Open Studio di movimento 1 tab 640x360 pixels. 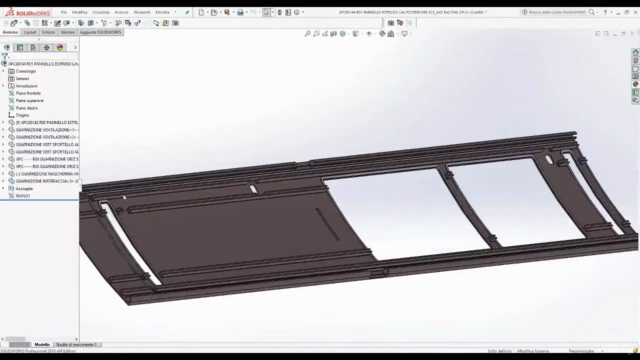tap(77, 345)
